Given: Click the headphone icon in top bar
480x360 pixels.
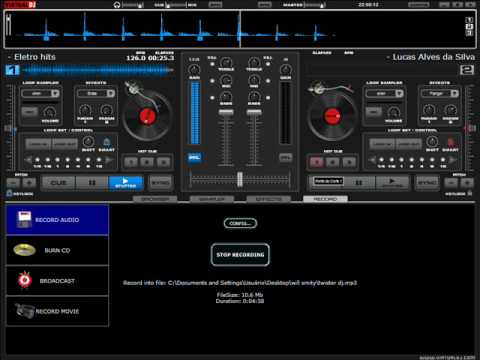Looking at the screenshot, I should tap(117, 5).
